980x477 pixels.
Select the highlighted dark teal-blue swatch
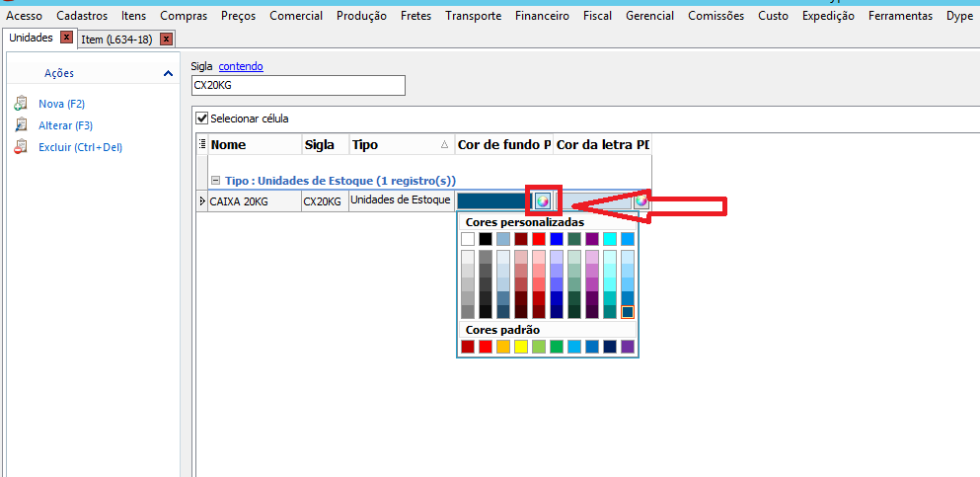pos(628,311)
